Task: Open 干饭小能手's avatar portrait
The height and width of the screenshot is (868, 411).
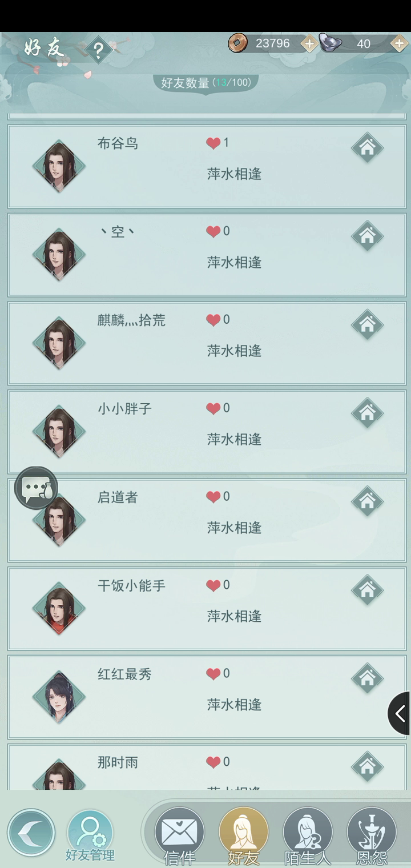Action: pyautogui.click(x=59, y=609)
